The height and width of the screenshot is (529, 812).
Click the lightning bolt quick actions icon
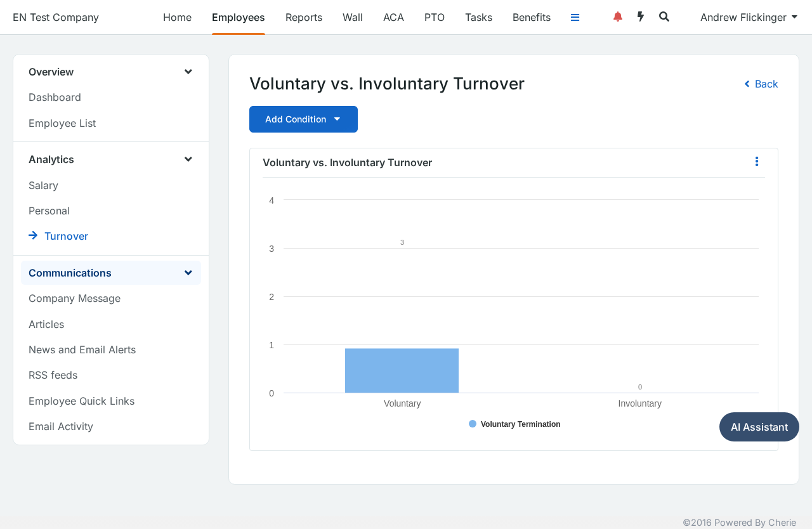(x=641, y=17)
